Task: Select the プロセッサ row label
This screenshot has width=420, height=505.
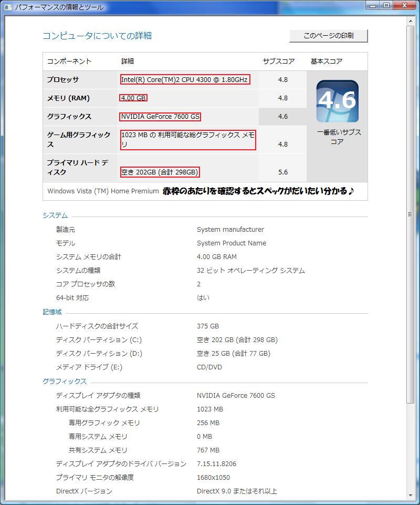Action: [63, 79]
